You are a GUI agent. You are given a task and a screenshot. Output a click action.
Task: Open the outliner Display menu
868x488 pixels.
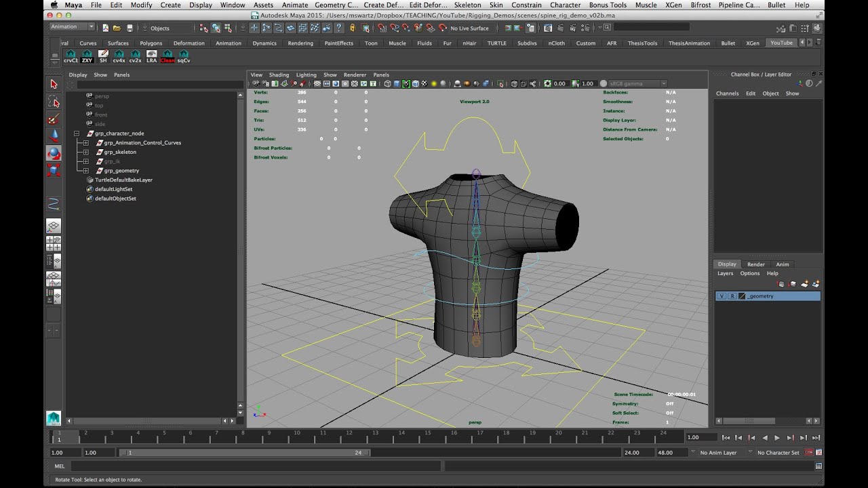pos(78,75)
